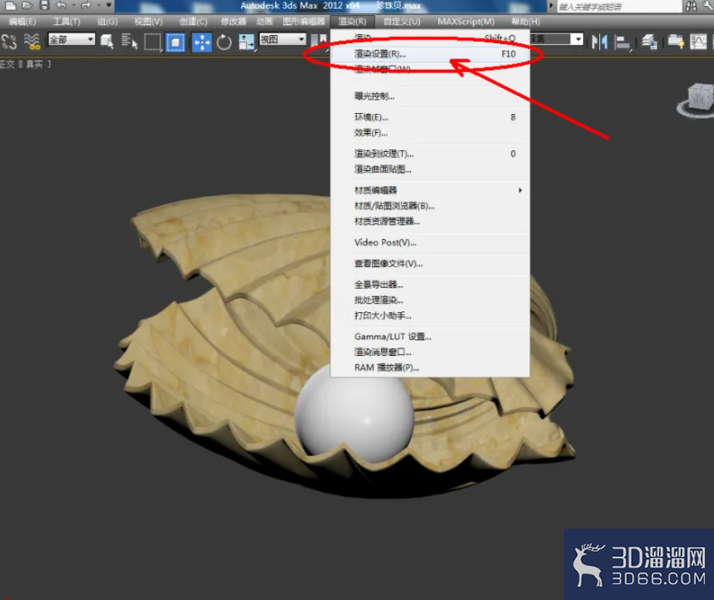Choose 渲染设置(R)... from the render menu
The height and width of the screenshot is (600, 714).
click(x=430, y=54)
